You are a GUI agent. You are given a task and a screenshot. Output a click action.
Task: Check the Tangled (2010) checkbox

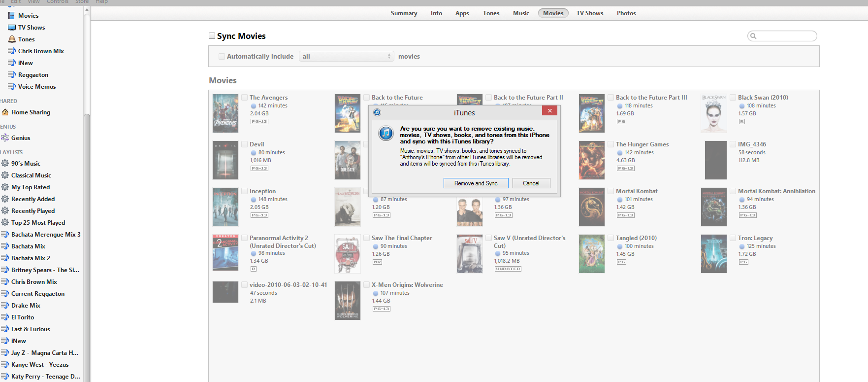(x=611, y=238)
